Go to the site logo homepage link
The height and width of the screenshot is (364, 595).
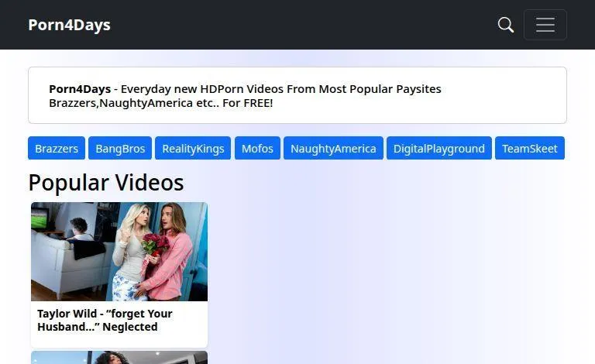(70, 25)
